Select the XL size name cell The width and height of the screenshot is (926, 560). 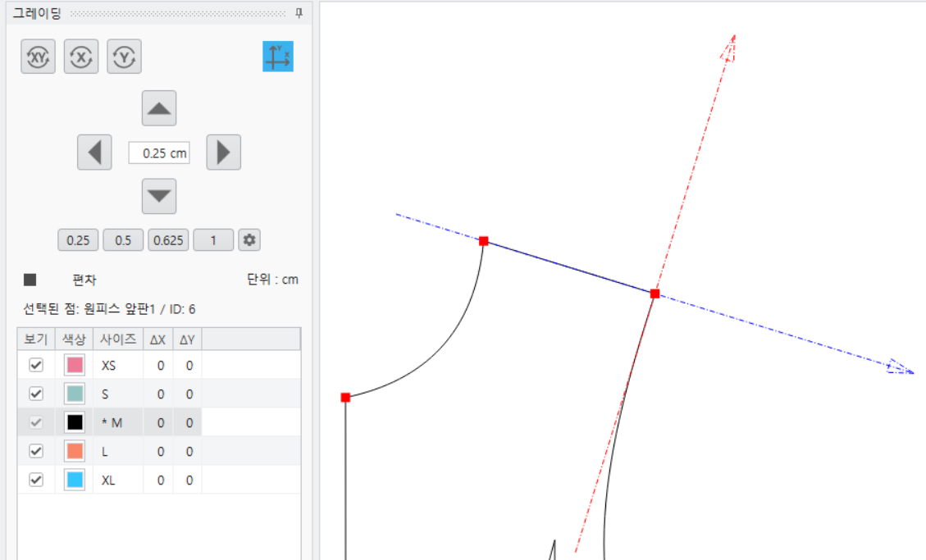[118, 480]
